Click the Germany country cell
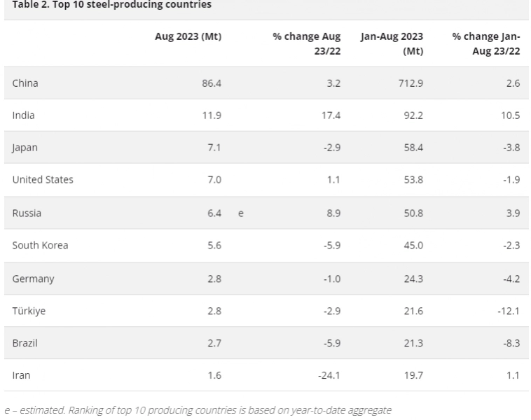 tap(33, 279)
